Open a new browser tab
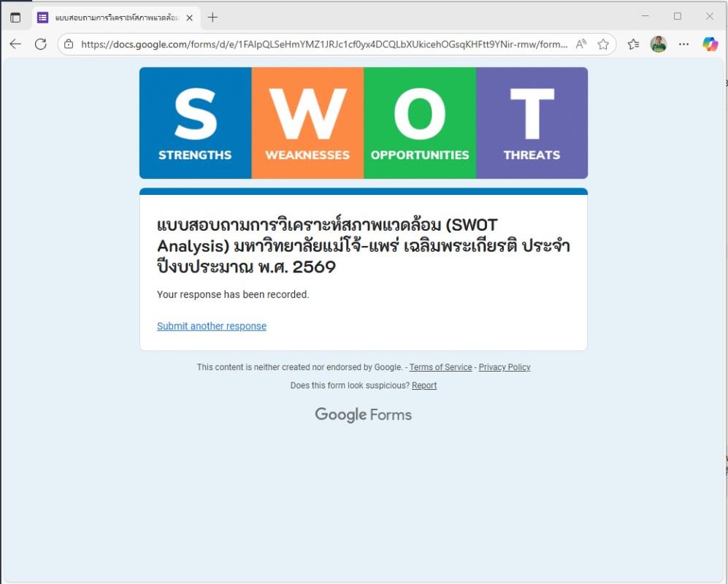 click(212, 17)
